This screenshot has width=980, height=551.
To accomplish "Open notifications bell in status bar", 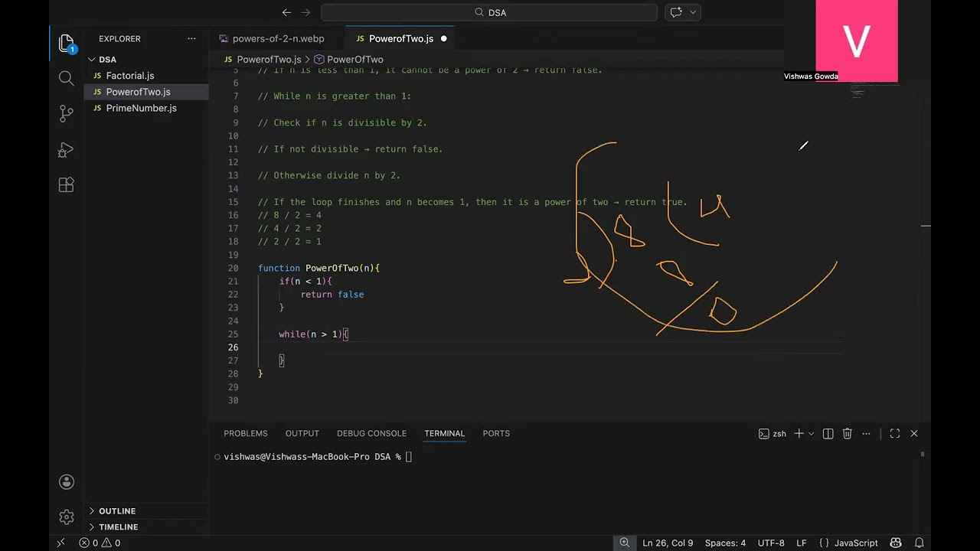I will pos(920,543).
